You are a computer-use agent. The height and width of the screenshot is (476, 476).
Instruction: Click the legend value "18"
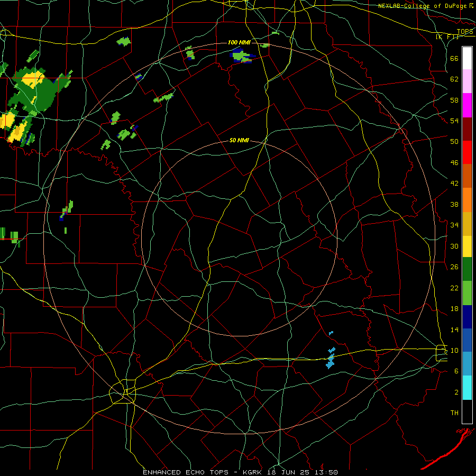(454, 309)
